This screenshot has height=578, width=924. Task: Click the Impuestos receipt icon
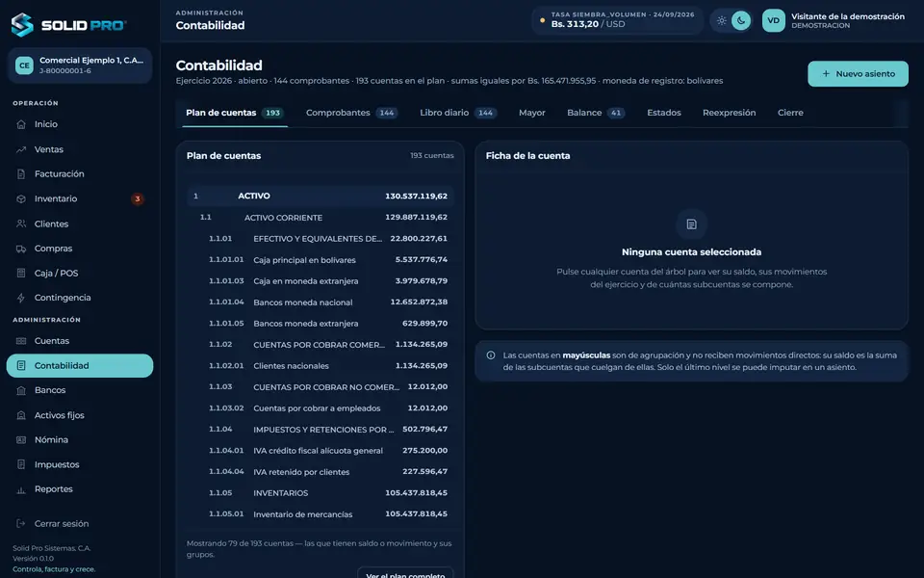coord(21,464)
